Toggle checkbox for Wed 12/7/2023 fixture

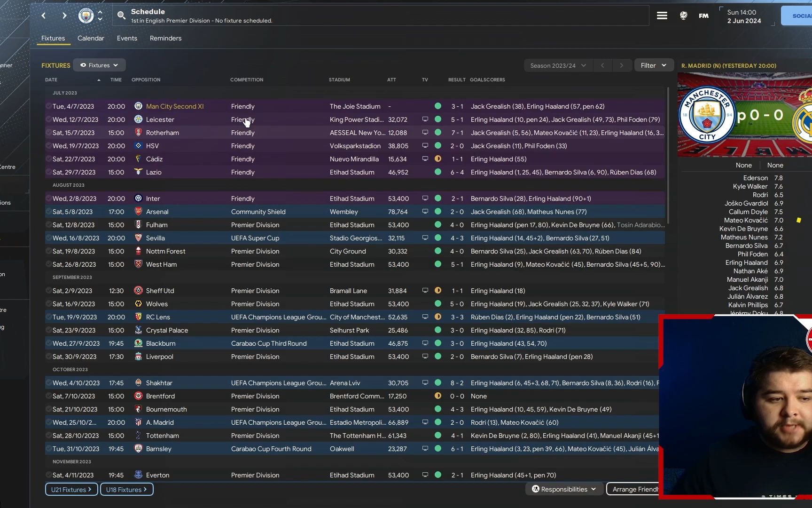pyautogui.click(x=48, y=119)
